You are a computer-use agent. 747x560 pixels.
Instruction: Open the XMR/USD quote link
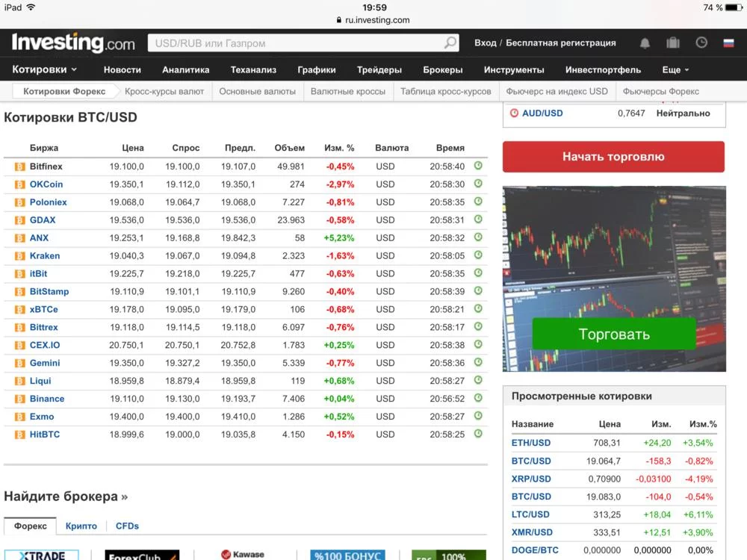pyautogui.click(x=532, y=532)
